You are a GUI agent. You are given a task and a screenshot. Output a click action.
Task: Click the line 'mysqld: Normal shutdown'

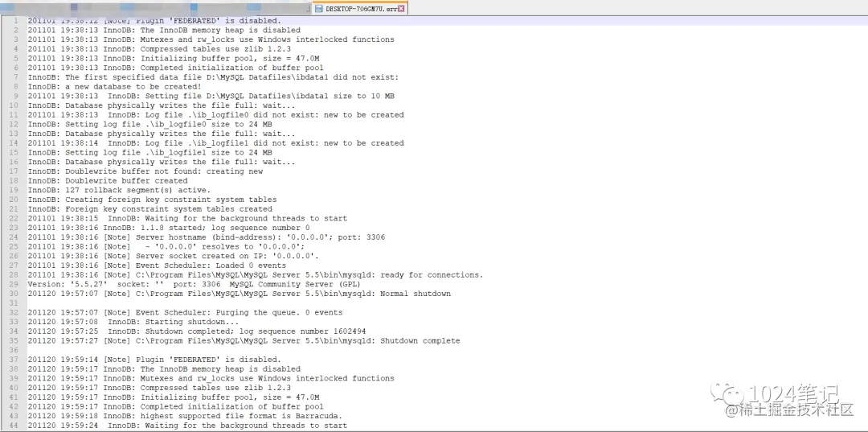[240, 294]
